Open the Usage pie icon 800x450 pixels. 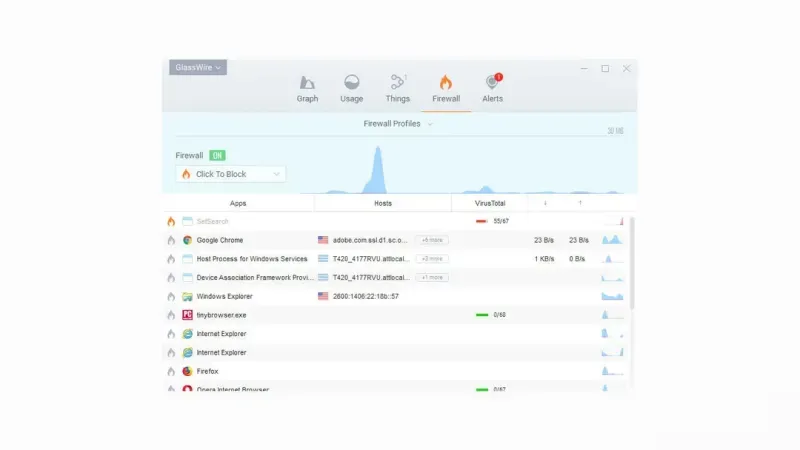point(352,82)
